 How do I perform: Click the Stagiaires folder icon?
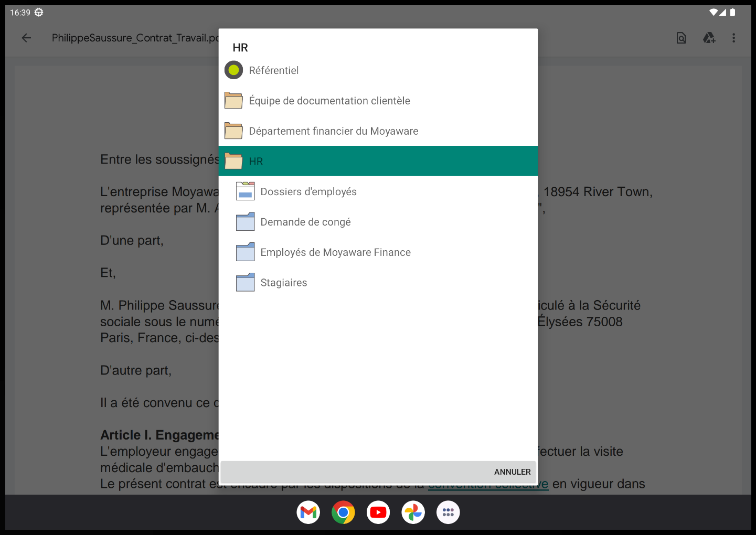click(245, 283)
